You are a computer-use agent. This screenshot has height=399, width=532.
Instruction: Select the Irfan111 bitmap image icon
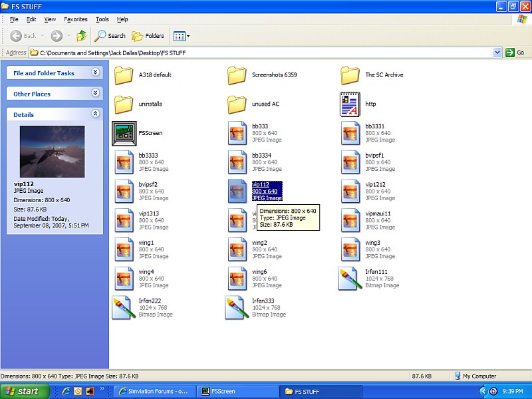tap(350, 279)
